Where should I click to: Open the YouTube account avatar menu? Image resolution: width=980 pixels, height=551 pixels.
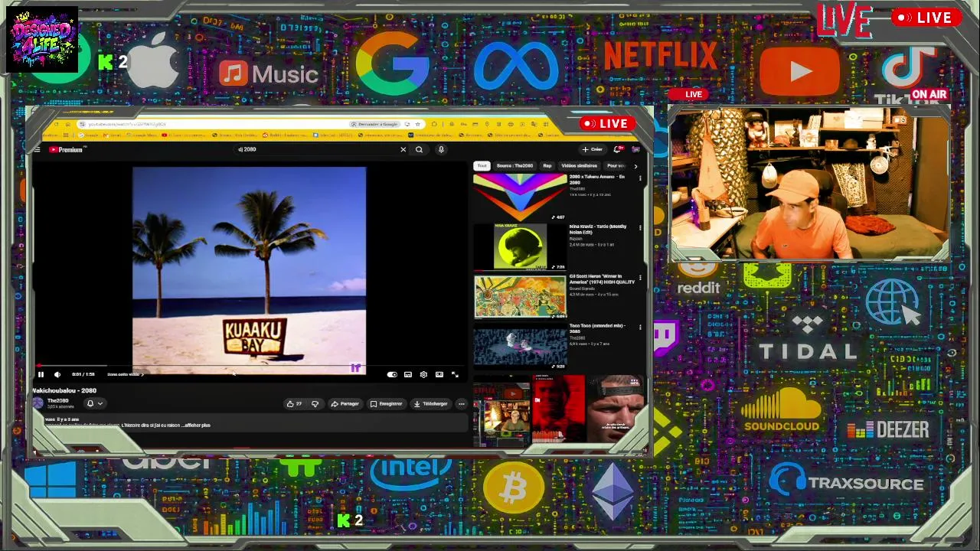pyautogui.click(x=635, y=149)
